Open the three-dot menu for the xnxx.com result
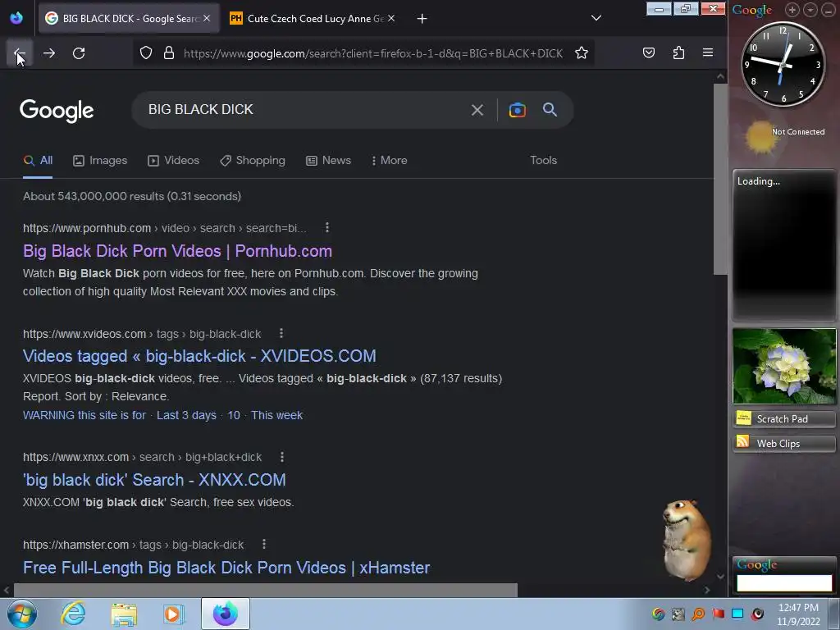Image resolution: width=840 pixels, height=630 pixels. point(282,456)
